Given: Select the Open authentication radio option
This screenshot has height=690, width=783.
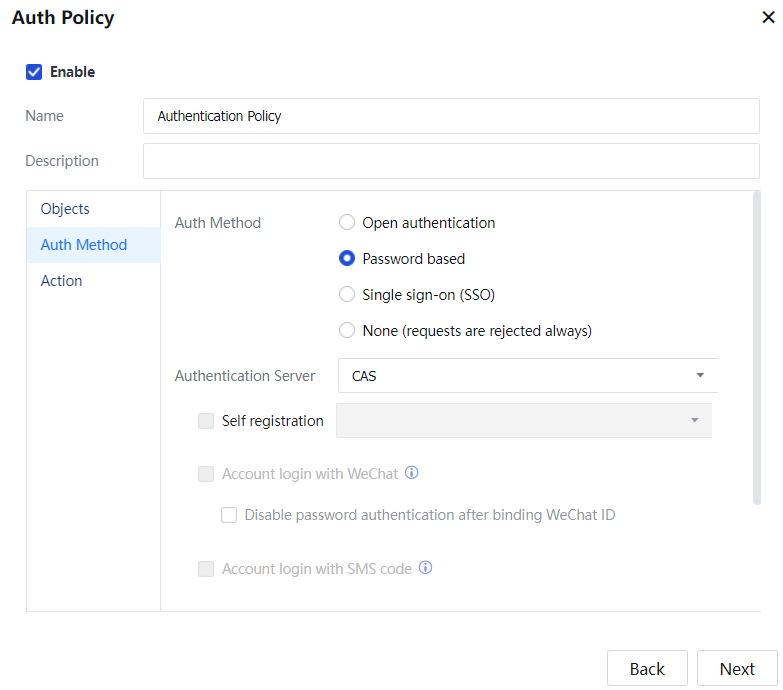Looking at the screenshot, I should [x=347, y=223].
